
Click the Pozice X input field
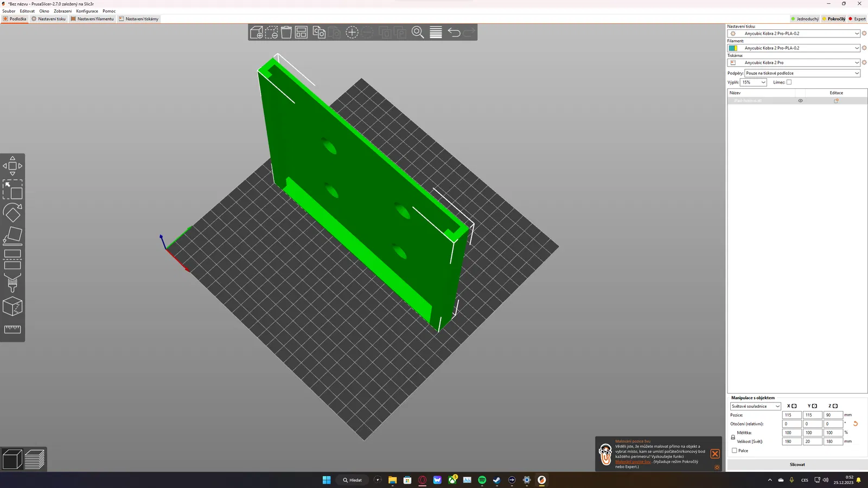coord(792,415)
